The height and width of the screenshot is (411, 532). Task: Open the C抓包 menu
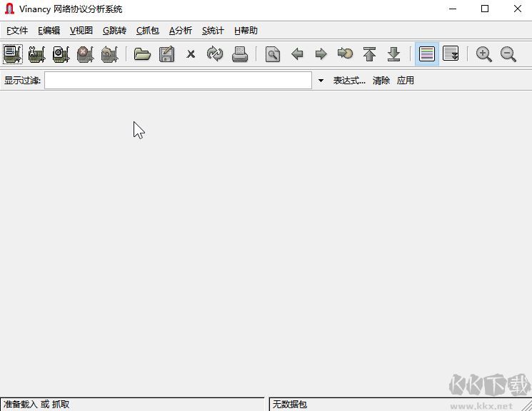pyautogui.click(x=148, y=31)
